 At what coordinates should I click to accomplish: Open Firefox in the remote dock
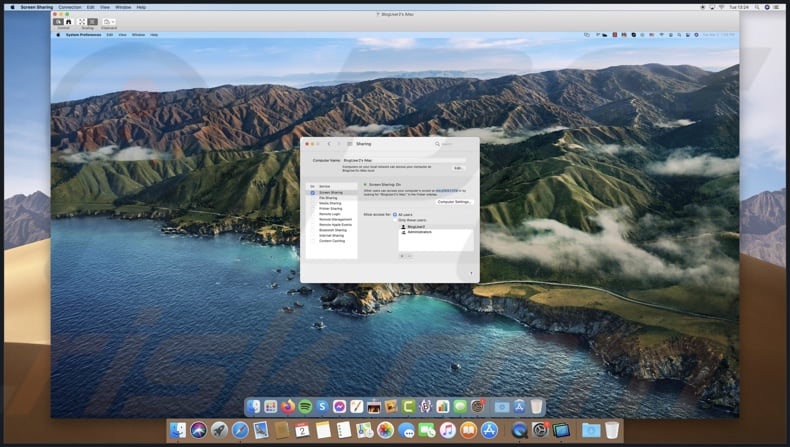(288, 406)
